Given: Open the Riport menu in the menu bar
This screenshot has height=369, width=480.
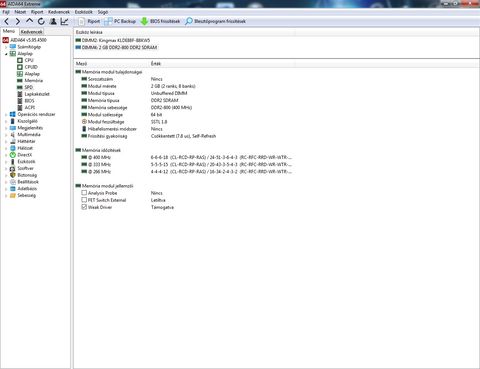Looking at the screenshot, I should point(37,12).
